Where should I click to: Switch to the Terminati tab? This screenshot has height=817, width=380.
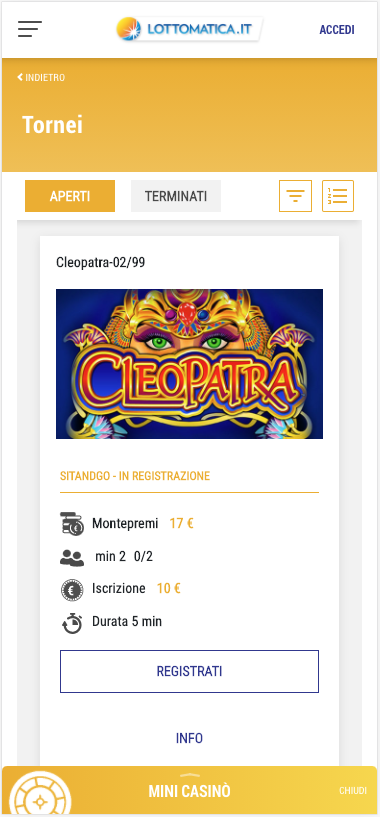click(176, 196)
